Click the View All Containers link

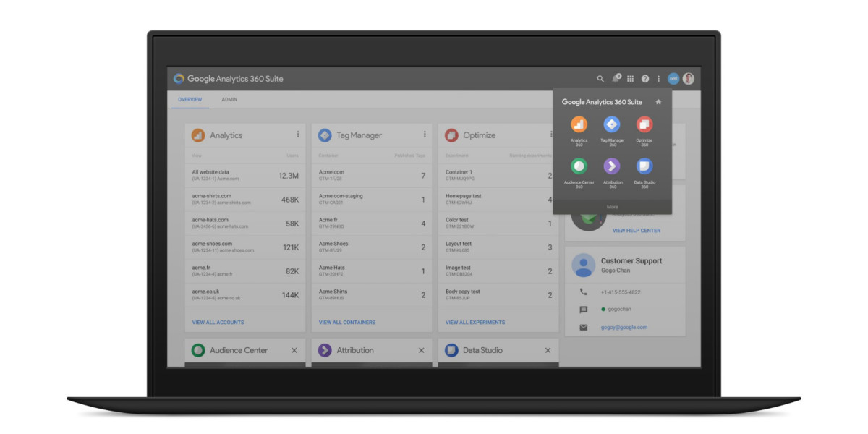tap(347, 323)
